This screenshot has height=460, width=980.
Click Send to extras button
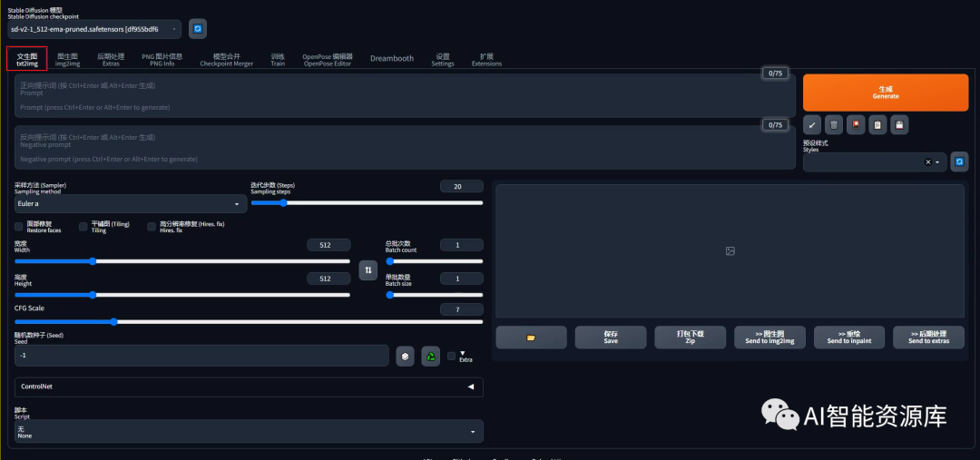coord(928,338)
